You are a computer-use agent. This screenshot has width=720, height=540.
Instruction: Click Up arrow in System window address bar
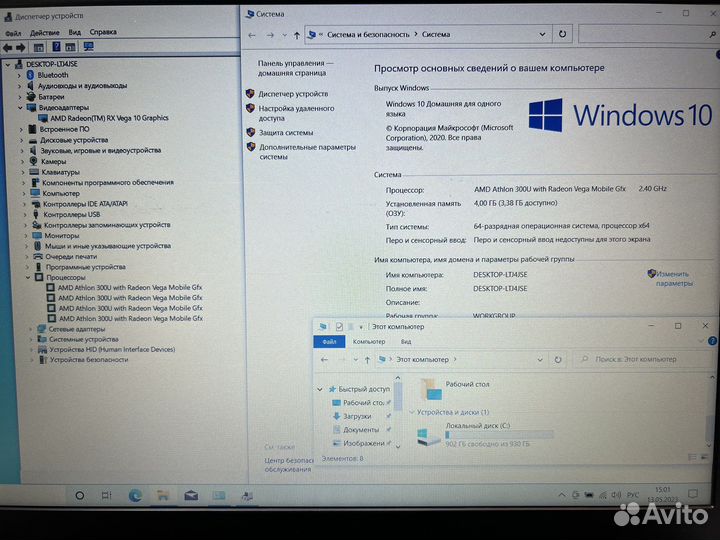pyautogui.click(x=297, y=35)
